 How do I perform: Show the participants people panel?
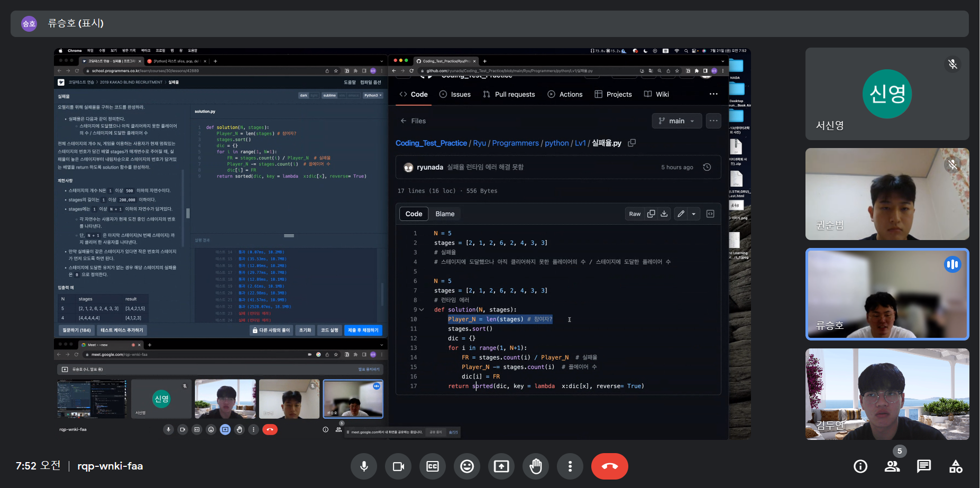pyautogui.click(x=892, y=466)
